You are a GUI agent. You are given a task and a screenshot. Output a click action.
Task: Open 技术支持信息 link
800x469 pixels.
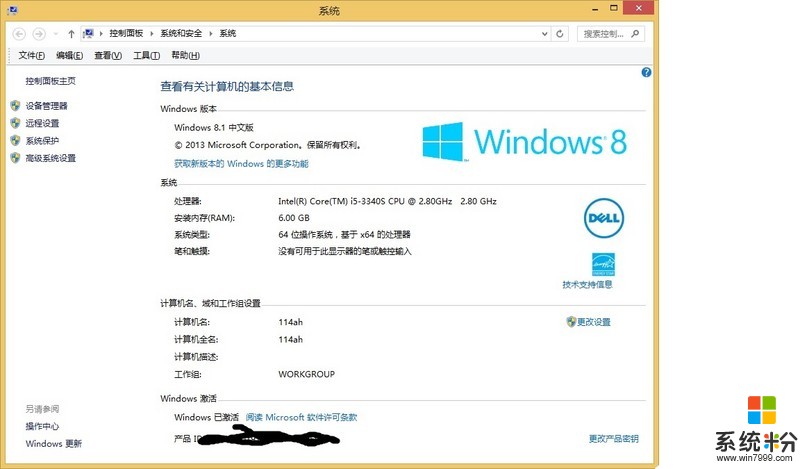coord(587,284)
